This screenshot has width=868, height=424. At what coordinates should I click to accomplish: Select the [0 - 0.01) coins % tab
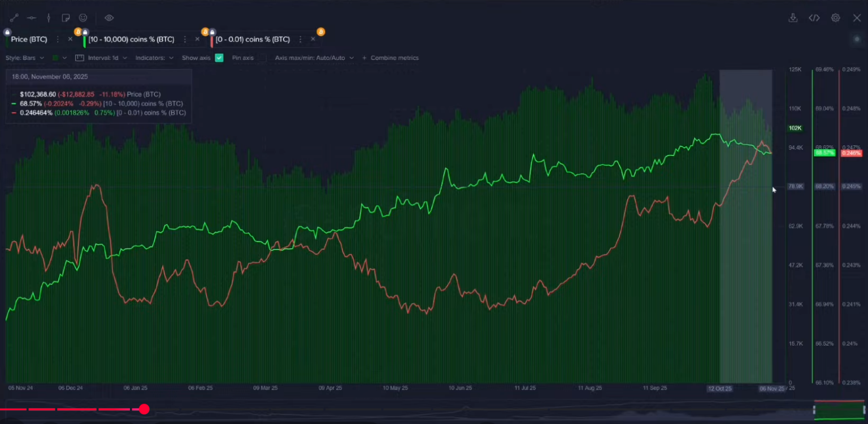(254, 39)
